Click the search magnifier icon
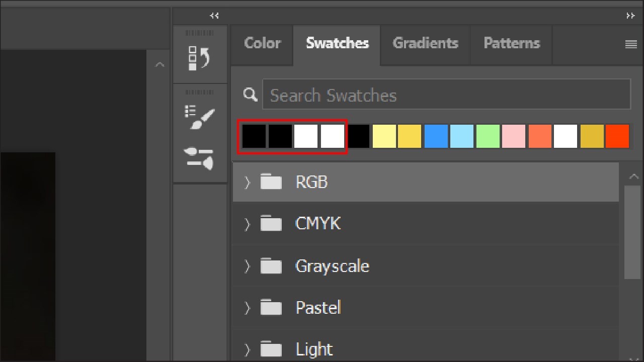Image resolution: width=644 pixels, height=362 pixels. point(250,94)
